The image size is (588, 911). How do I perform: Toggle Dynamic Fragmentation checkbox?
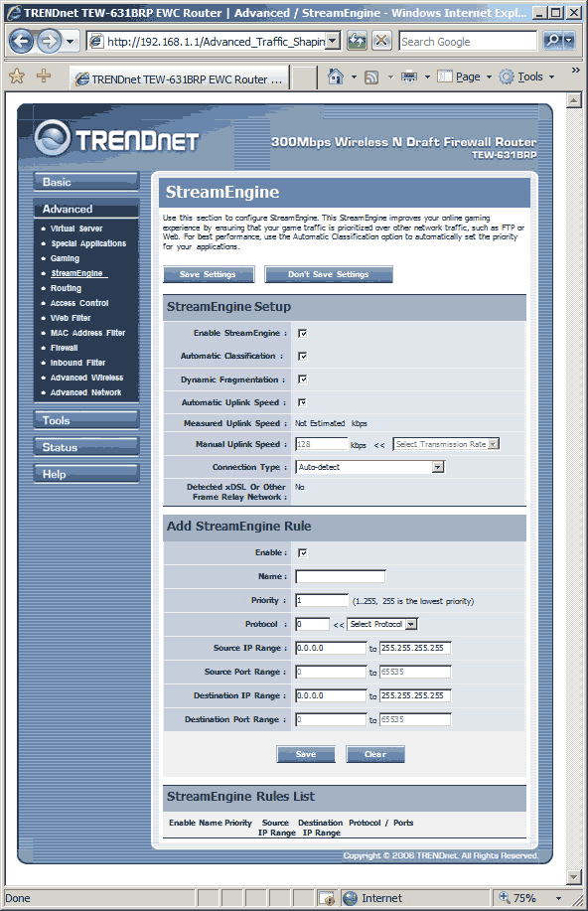302,380
